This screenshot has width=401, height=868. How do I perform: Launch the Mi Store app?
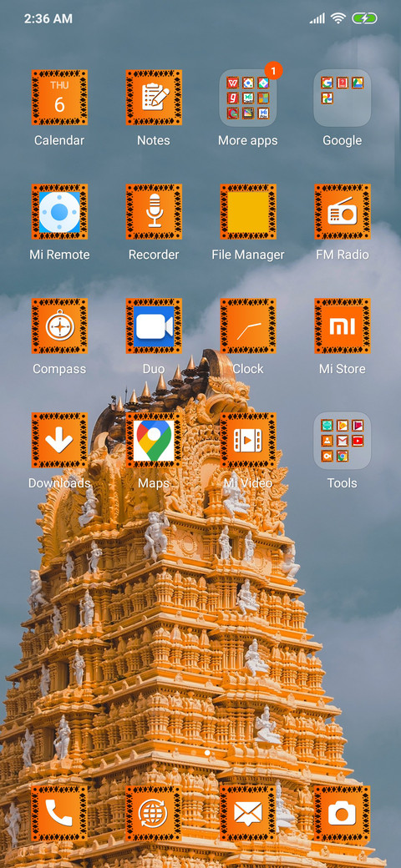(342, 326)
